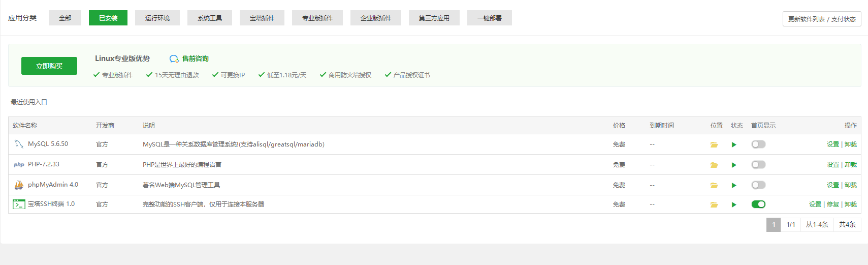Click the 售前咨询 chat bubble icon

[x=174, y=59]
